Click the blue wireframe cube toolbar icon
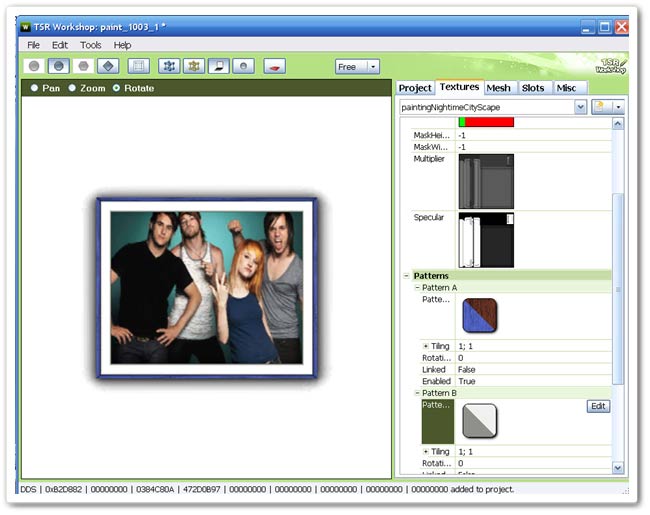This screenshot has height=515, width=650. (170, 66)
